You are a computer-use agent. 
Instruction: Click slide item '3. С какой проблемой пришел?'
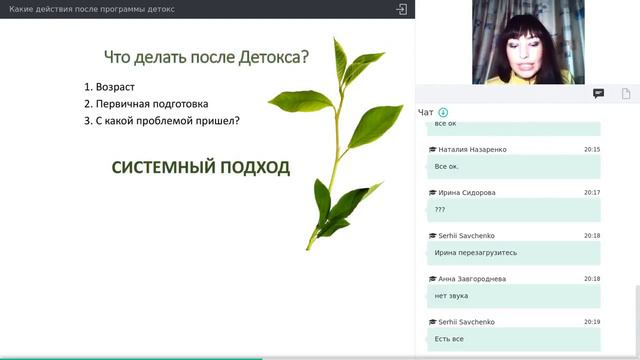[x=162, y=121]
